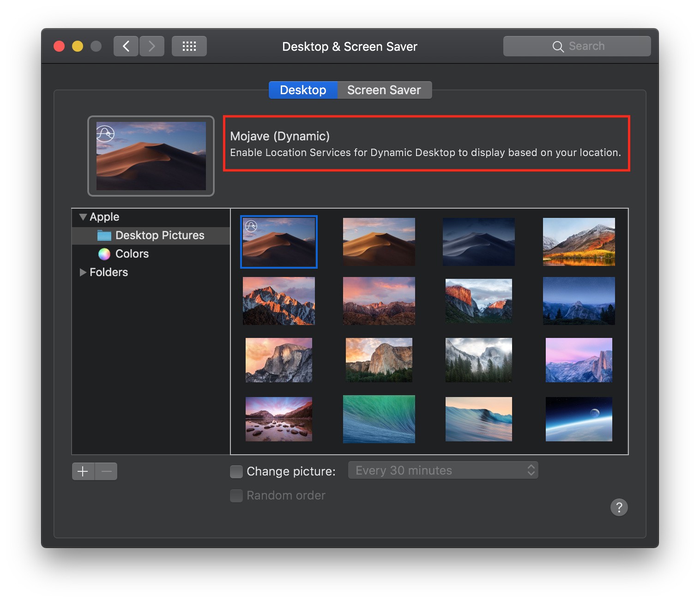
Task: Toggle the Random order checkbox
Action: click(x=236, y=495)
